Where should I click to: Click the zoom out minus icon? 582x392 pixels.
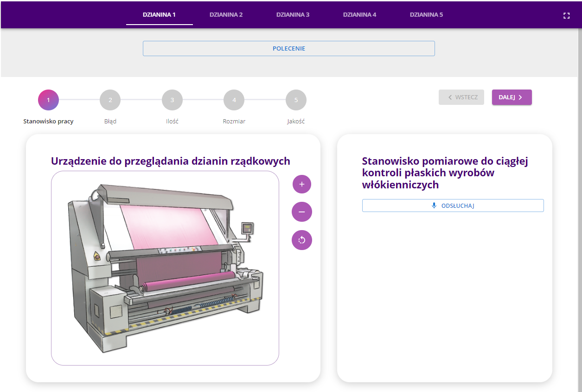302,212
